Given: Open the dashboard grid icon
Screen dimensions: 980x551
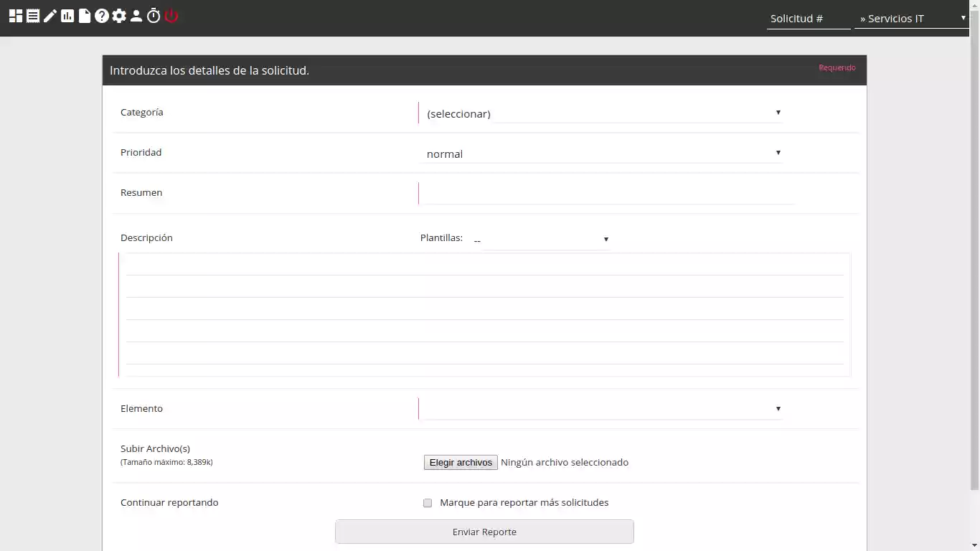Looking at the screenshot, I should (x=15, y=15).
